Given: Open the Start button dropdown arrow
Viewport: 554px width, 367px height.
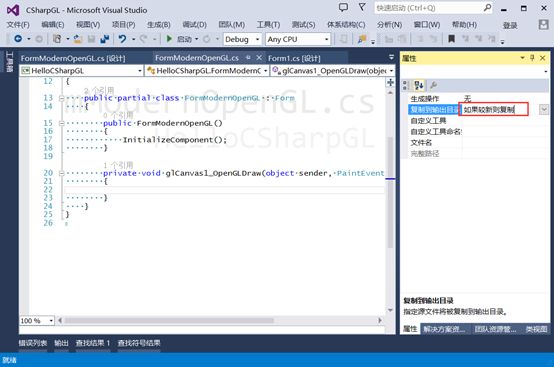Looking at the screenshot, I should (197, 39).
